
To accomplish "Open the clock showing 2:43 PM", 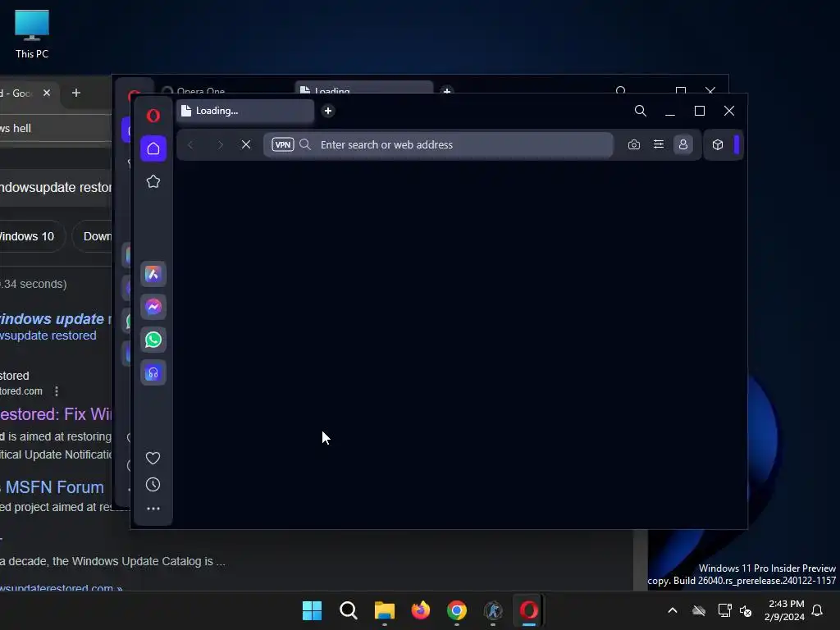I will pos(785,610).
